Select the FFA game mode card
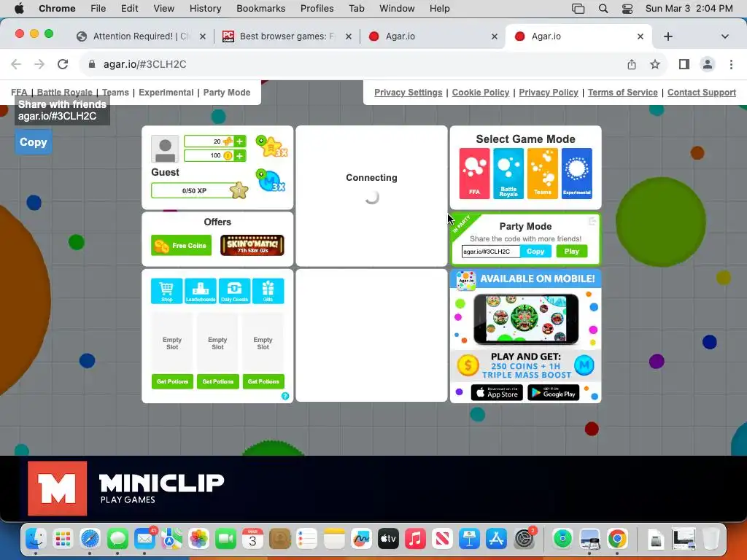747x560 pixels. click(x=474, y=174)
